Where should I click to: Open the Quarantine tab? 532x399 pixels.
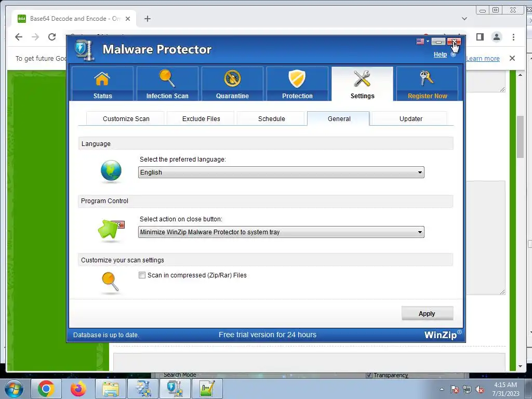pos(232,84)
